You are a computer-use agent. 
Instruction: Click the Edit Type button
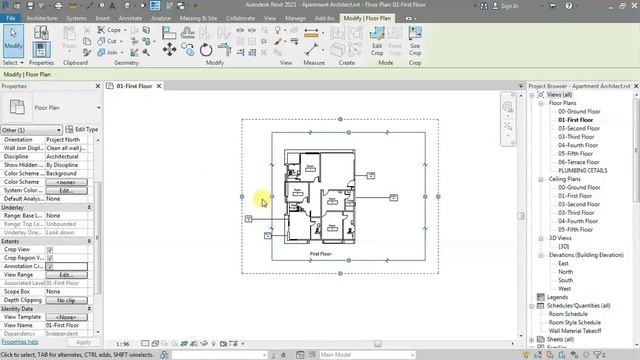[82, 129]
